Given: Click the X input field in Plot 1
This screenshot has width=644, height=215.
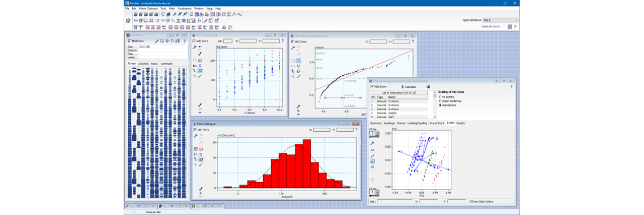Looking at the screenshot, I should (x=247, y=41).
